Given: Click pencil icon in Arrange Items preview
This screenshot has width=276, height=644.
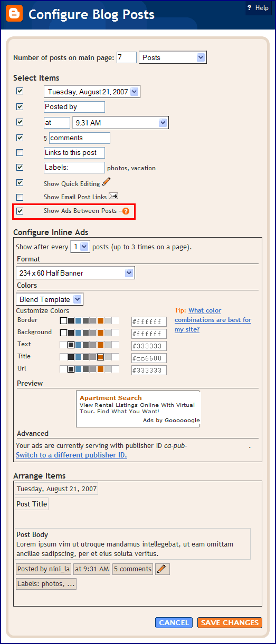Looking at the screenshot, I should point(163,569).
